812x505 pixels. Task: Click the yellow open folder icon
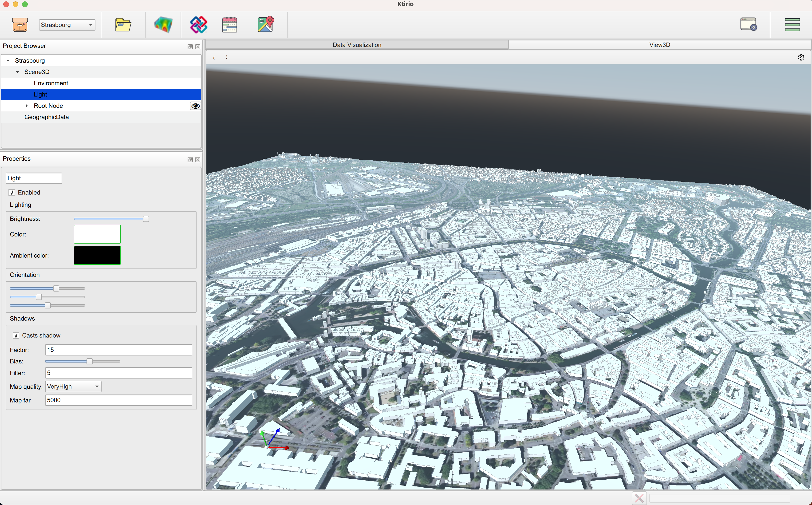coord(123,25)
